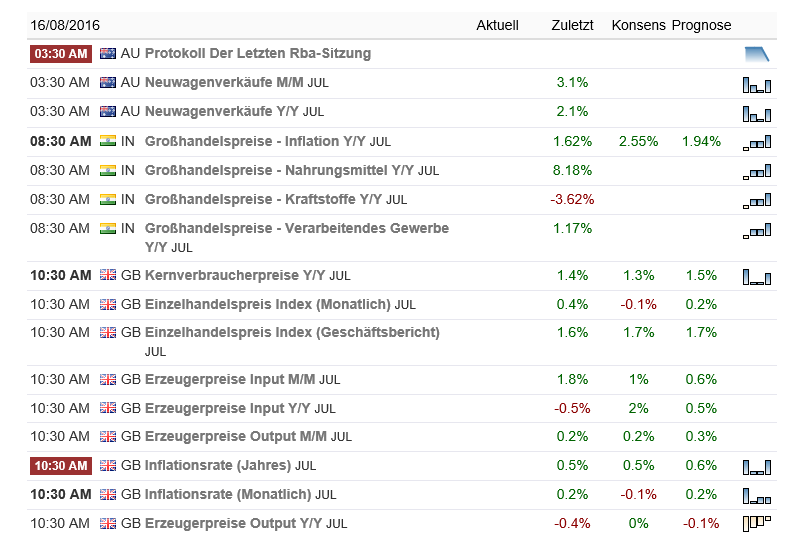The height and width of the screenshot is (535, 803).
Task: Open chart icon for Kernverbraucherpreise Y/Y
Action: (756, 277)
